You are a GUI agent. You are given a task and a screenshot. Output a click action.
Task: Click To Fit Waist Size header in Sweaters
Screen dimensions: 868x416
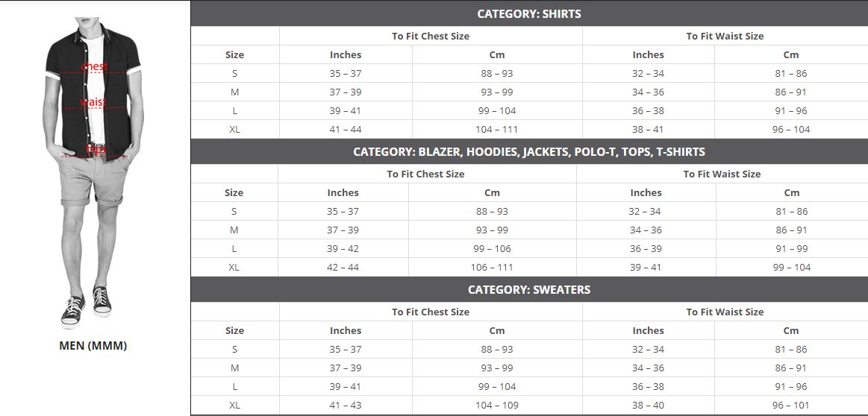(x=725, y=312)
